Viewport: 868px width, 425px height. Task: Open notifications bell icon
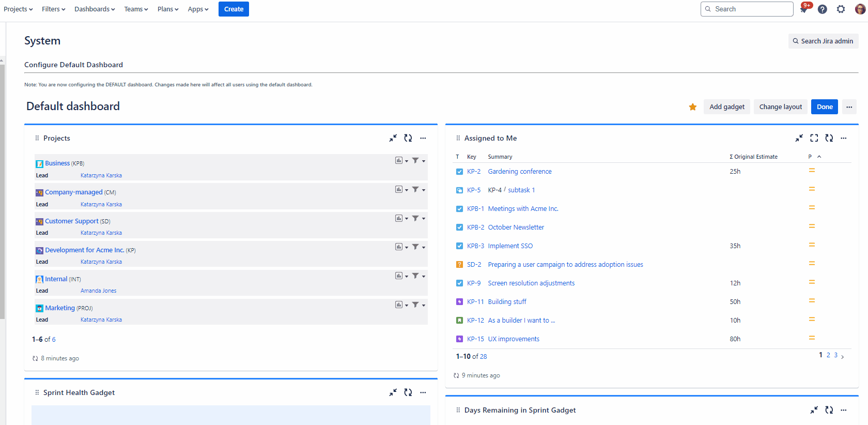[804, 9]
